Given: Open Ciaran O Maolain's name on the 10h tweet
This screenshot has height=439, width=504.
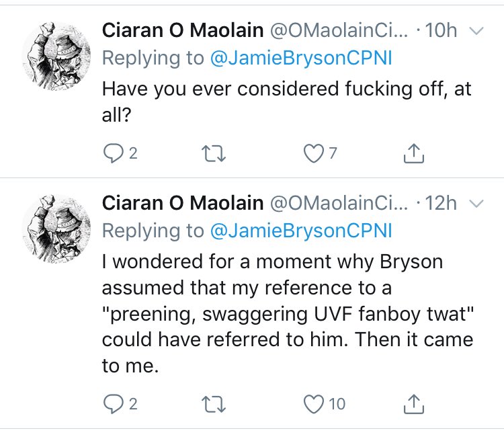Looking at the screenshot, I should tap(181, 30).
